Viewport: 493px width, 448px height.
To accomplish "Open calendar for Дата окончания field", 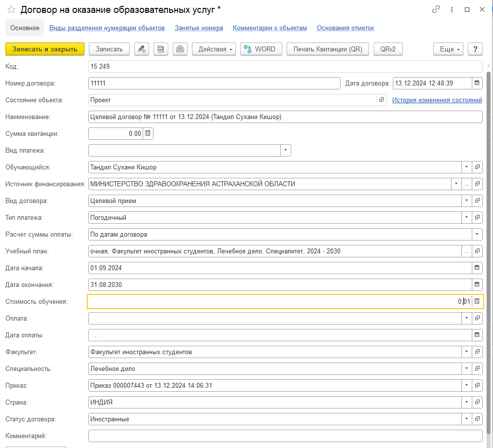I will click(x=477, y=285).
